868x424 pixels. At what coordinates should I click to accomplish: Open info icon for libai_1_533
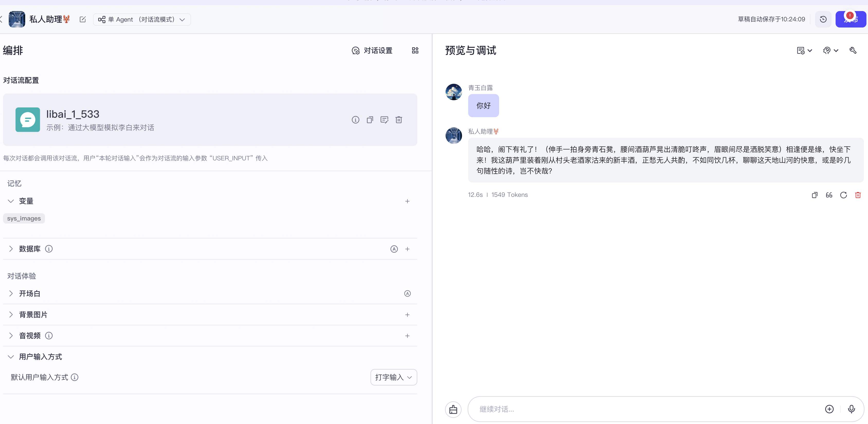[355, 120]
